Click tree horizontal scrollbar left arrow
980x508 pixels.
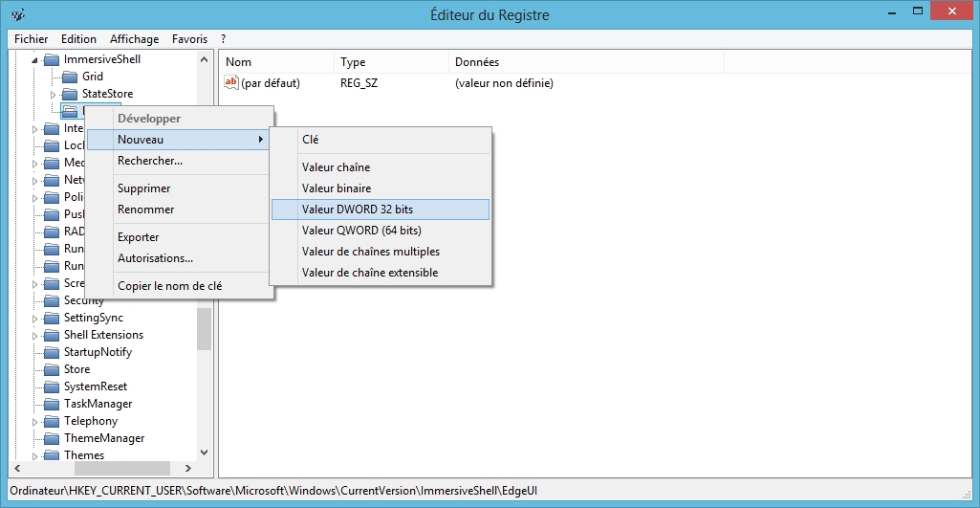[17, 468]
